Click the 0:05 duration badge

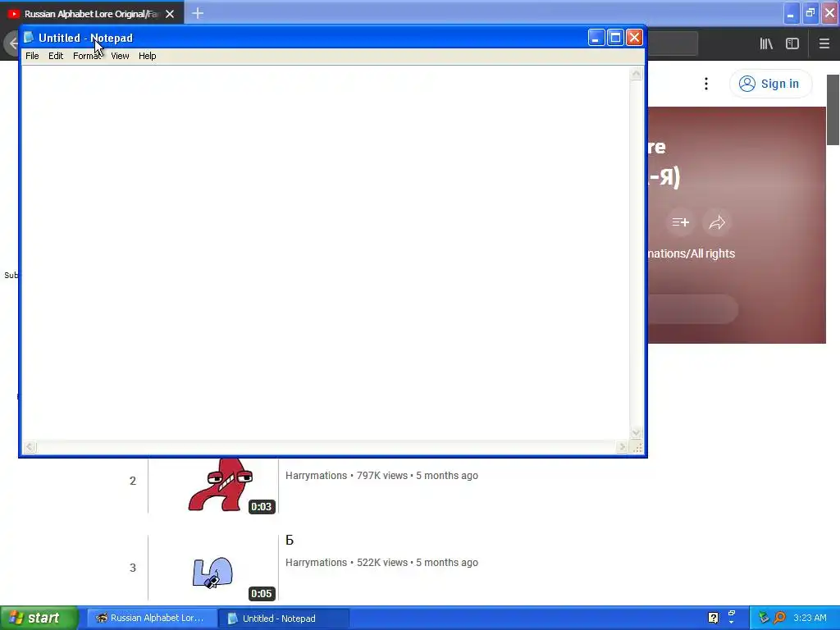click(x=262, y=594)
